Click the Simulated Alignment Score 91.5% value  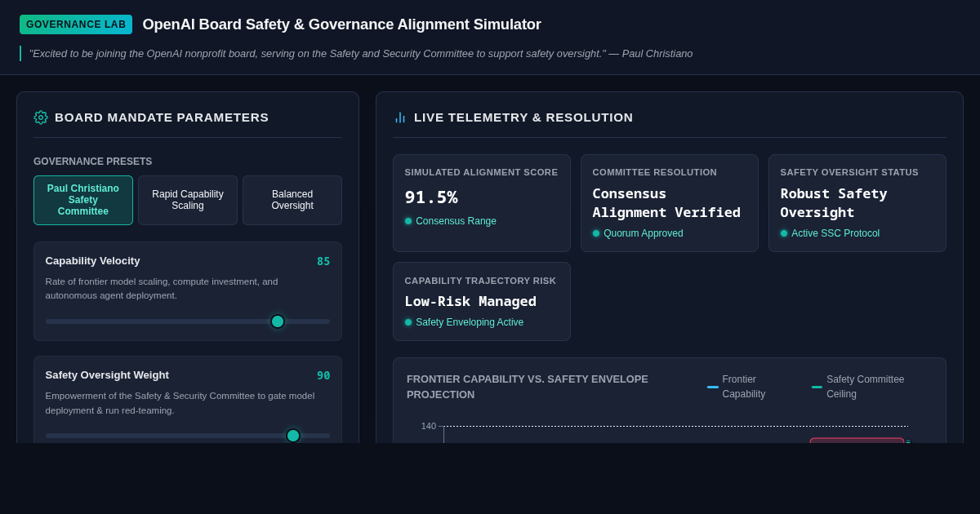click(431, 197)
